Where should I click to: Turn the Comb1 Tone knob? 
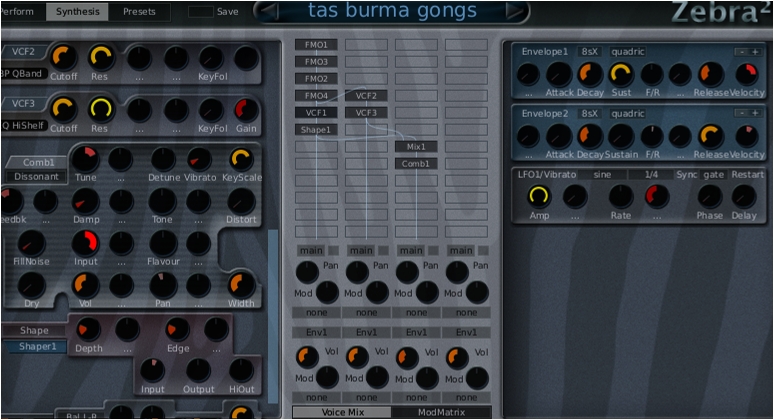coord(163,201)
